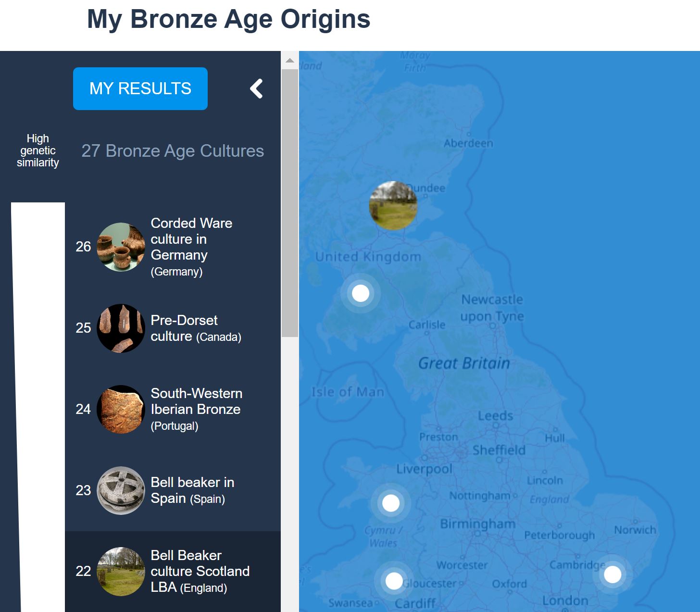Click the Scotland photo marker near Dundee
Screen dimensions: 700x612
(x=393, y=205)
